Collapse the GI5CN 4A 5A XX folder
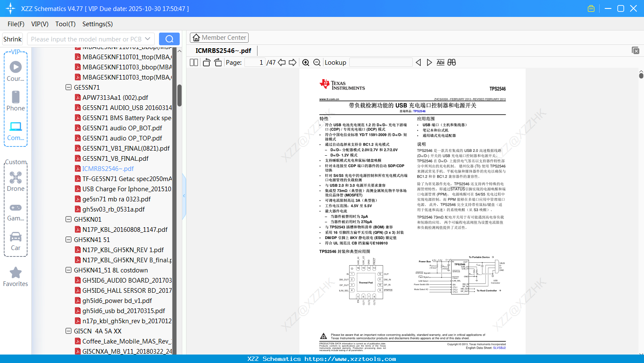This screenshot has width=644, height=363. point(69,331)
